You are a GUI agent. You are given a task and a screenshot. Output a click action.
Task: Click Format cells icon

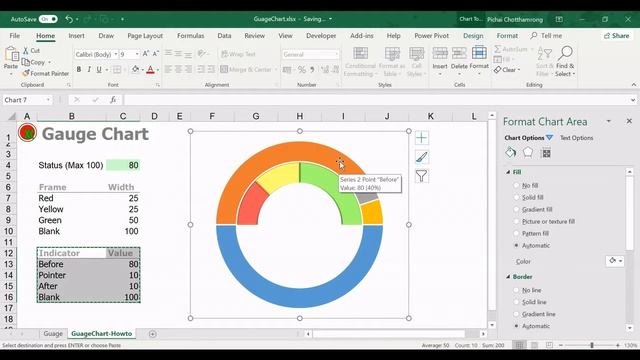coord(479,53)
